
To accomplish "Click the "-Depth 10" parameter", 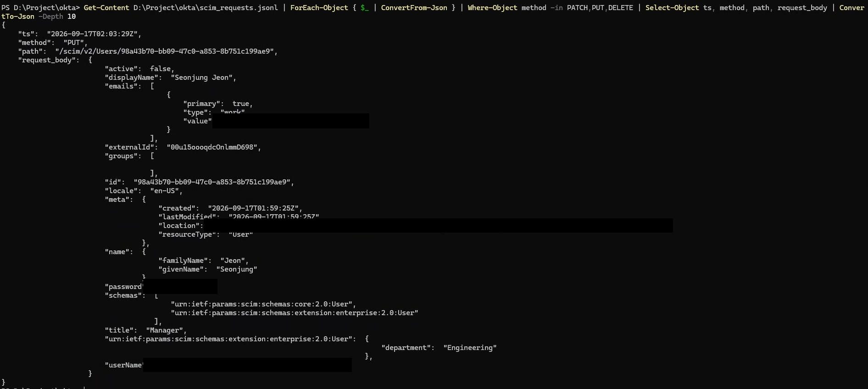I will pos(57,17).
